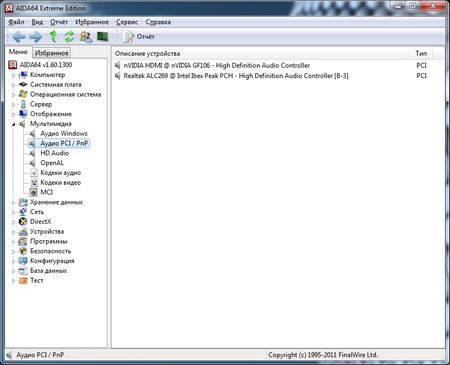Click the Системная плата tree icon

coord(23,84)
